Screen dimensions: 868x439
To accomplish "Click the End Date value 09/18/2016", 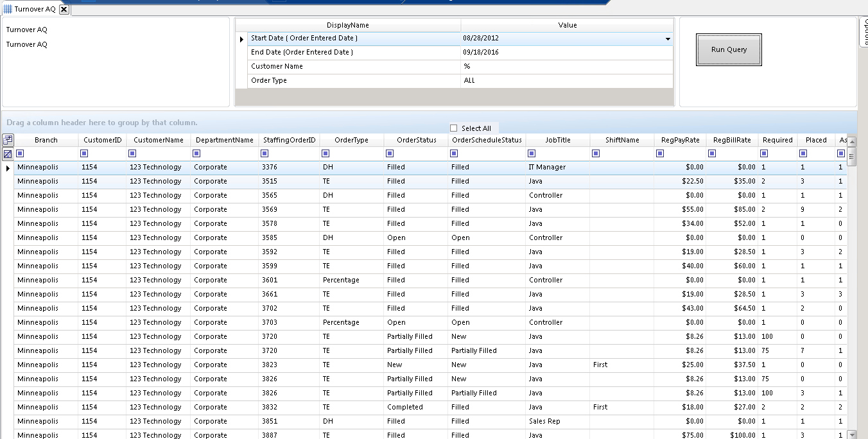I will coord(567,53).
